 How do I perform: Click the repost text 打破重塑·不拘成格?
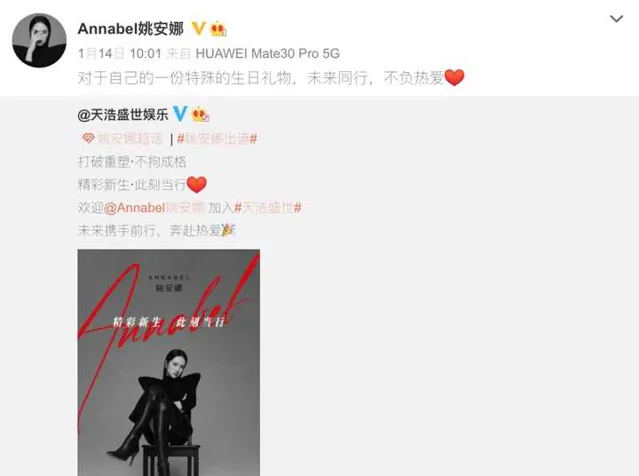click(132, 162)
